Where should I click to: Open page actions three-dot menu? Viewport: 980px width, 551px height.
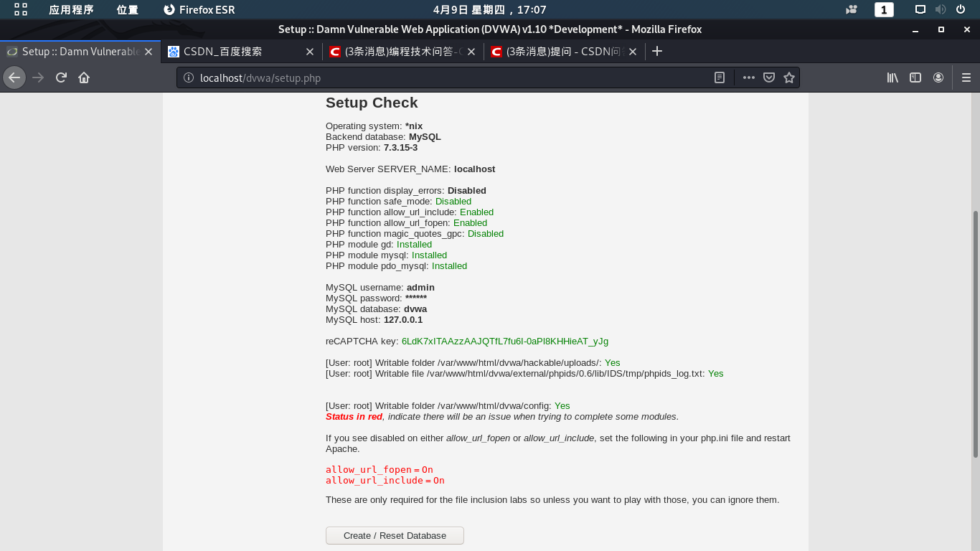[748, 77]
